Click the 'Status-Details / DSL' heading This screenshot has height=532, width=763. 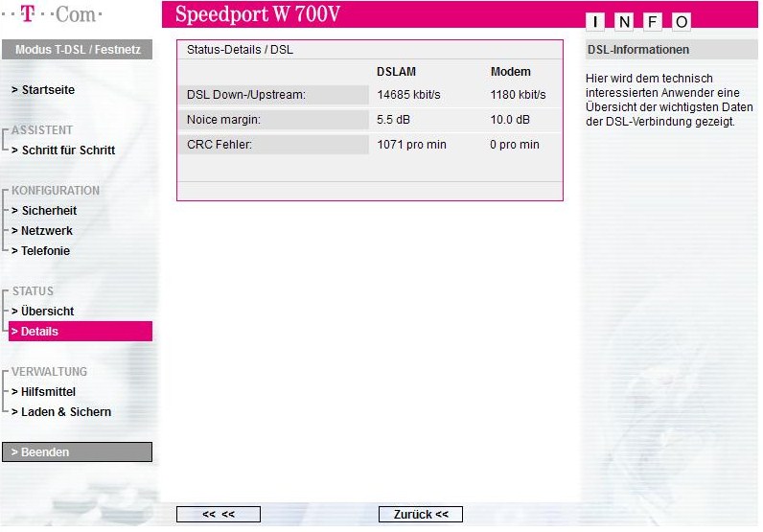coord(240,50)
